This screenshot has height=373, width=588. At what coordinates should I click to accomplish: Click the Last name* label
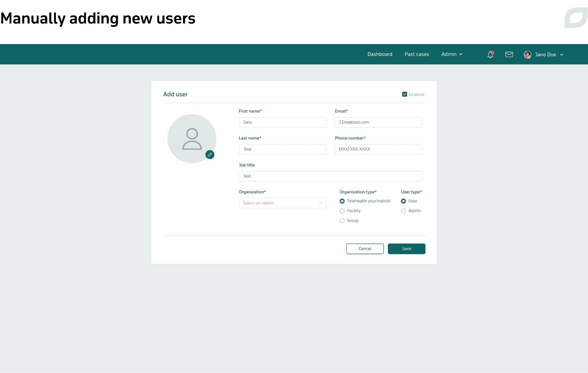[x=250, y=138]
